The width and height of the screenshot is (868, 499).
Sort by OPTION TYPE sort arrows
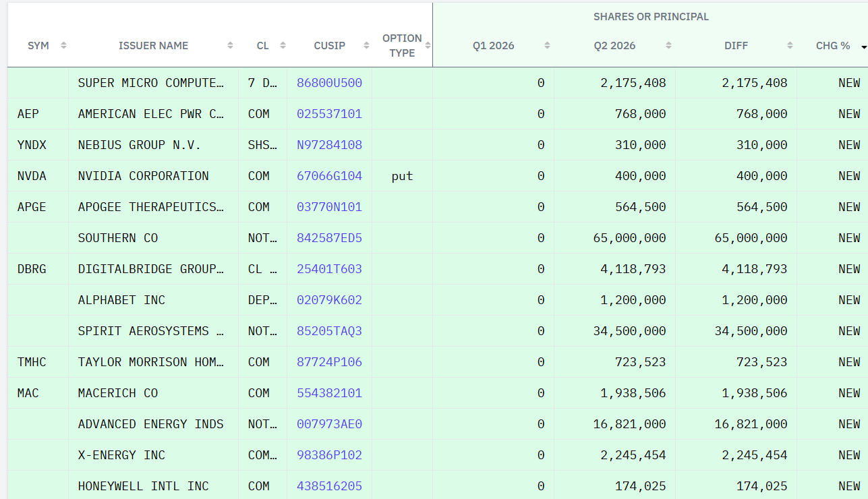[x=428, y=46]
